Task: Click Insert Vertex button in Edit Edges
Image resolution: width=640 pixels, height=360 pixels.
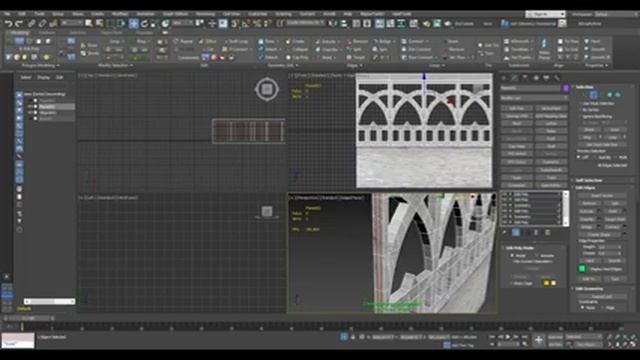Action: pos(602,196)
